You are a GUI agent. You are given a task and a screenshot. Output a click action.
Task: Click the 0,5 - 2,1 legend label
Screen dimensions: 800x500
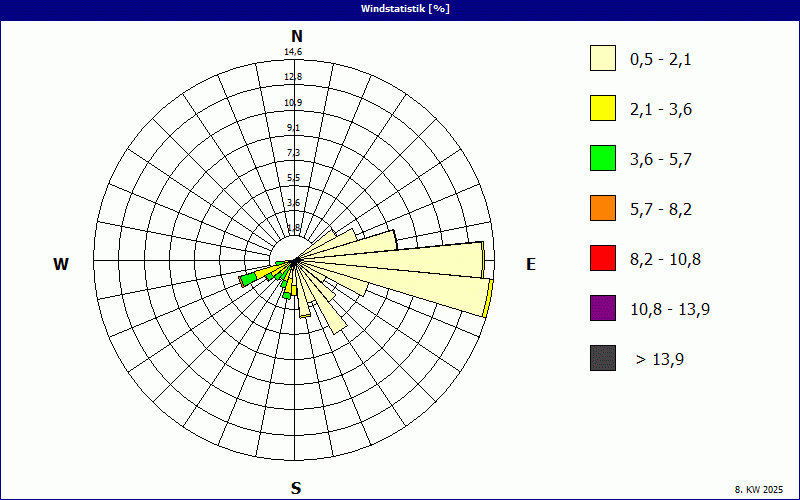coord(661,60)
